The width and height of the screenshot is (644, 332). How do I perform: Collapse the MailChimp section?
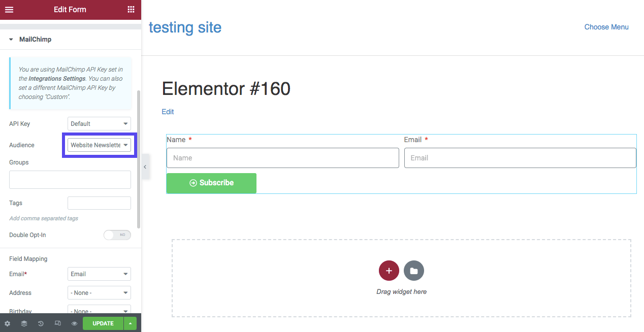pyautogui.click(x=11, y=39)
